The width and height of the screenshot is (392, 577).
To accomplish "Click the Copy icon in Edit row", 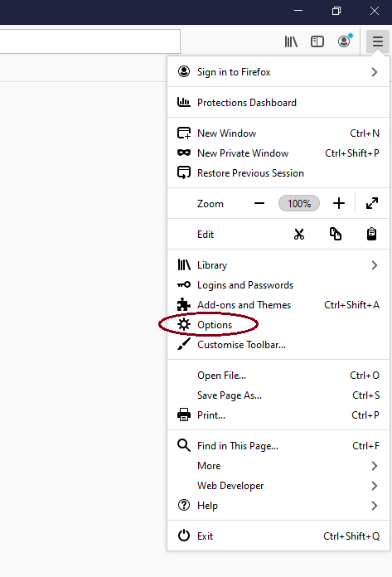I will pos(336,234).
